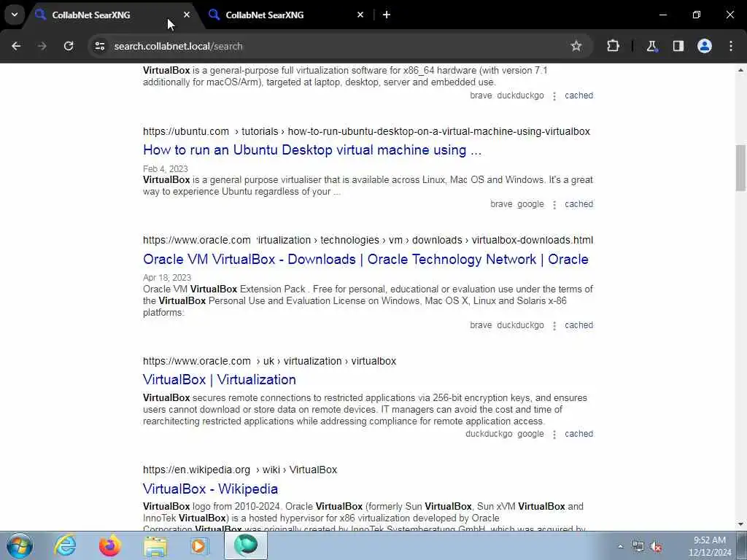Viewport: 747px width, 560px height.
Task: Open cached copy of Oracle Downloads result
Action: pos(578,325)
